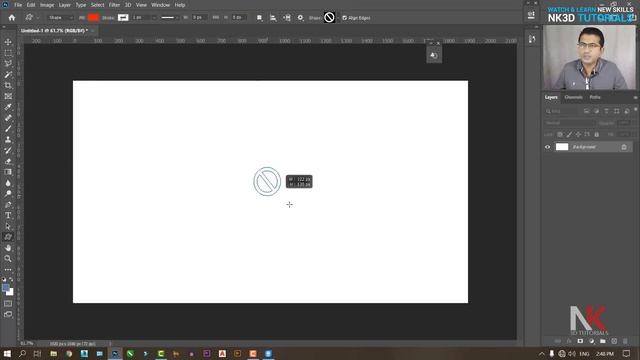Open the custom Shape picker dropdown
The height and width of the screenshot is (360, 640).
coord(338,18)
